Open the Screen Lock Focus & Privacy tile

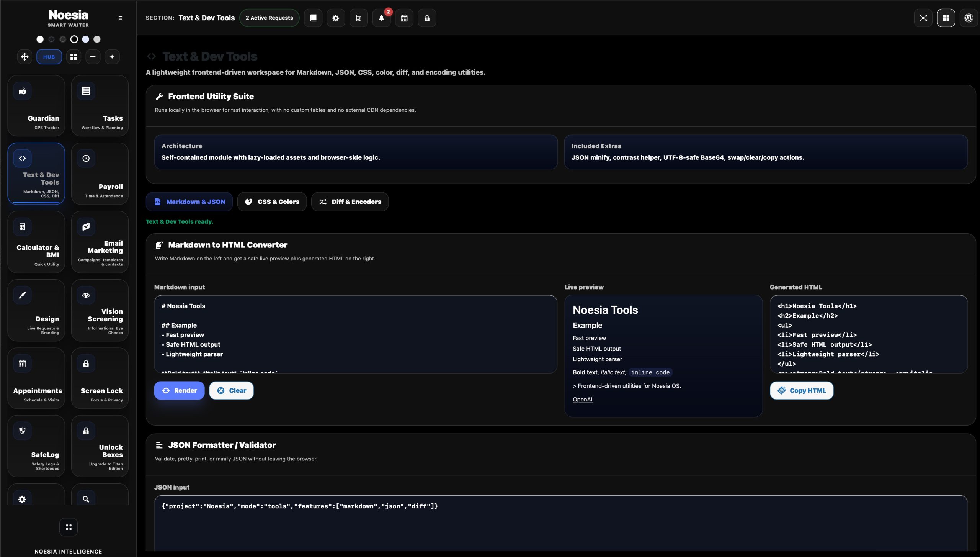(x=100, y=378)
